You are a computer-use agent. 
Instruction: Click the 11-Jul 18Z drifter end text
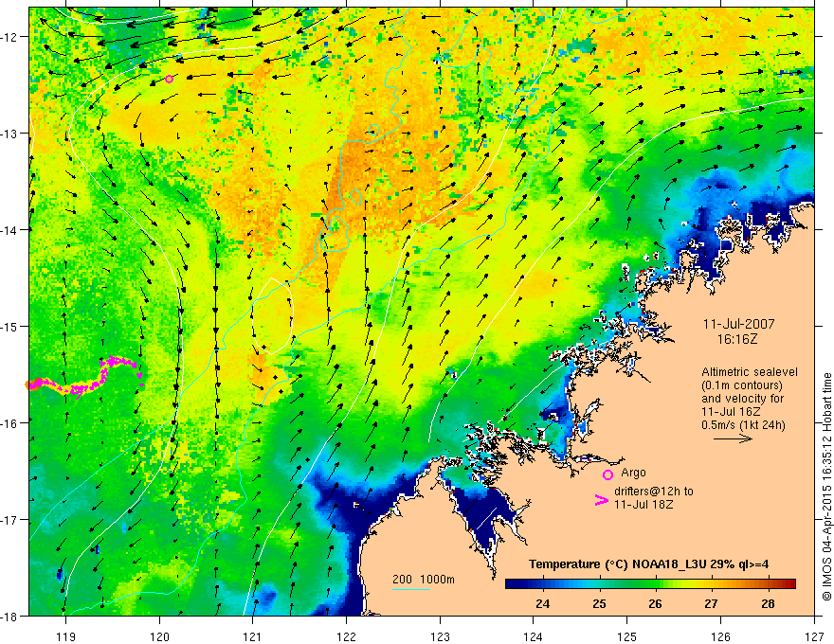click(644, 505)
